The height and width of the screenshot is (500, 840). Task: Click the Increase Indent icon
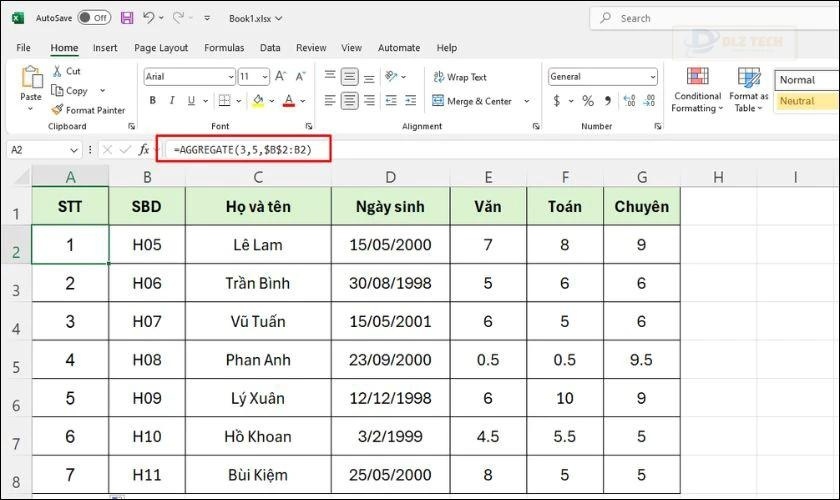411,100
